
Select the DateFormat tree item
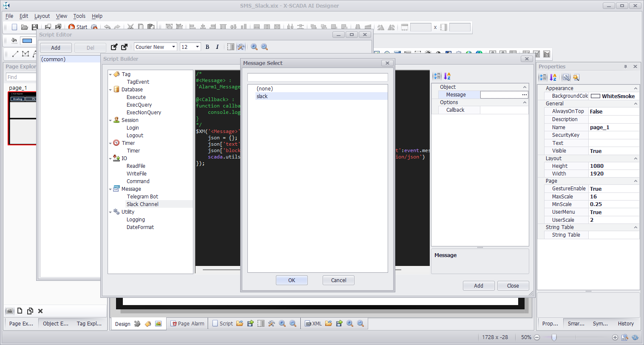(140, 227)
